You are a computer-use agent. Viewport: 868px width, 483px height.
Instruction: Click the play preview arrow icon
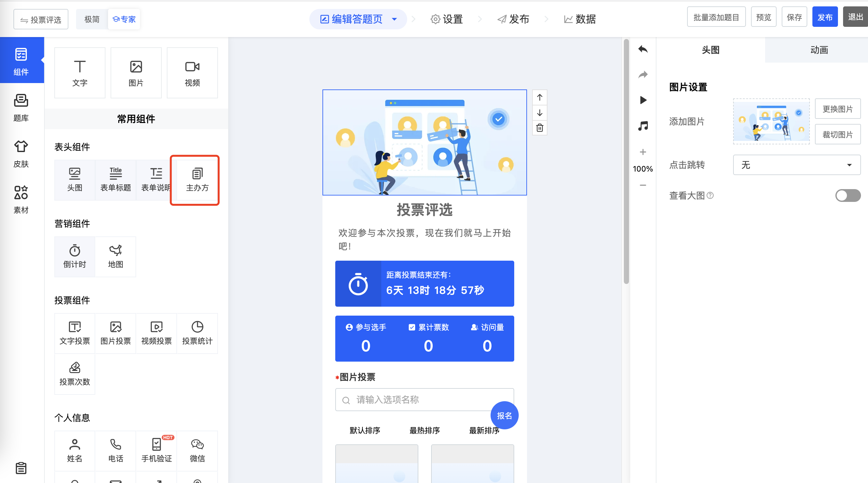pos(643,100)
